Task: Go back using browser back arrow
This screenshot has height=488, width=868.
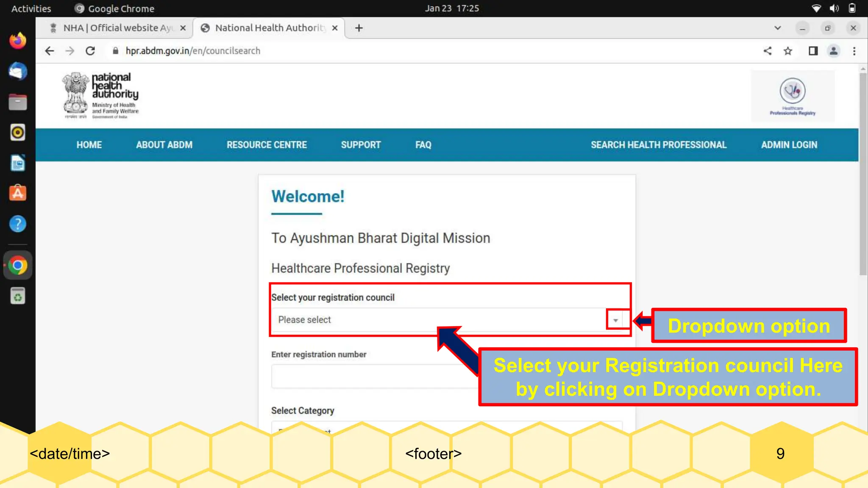Action: (x=50, y=51)
